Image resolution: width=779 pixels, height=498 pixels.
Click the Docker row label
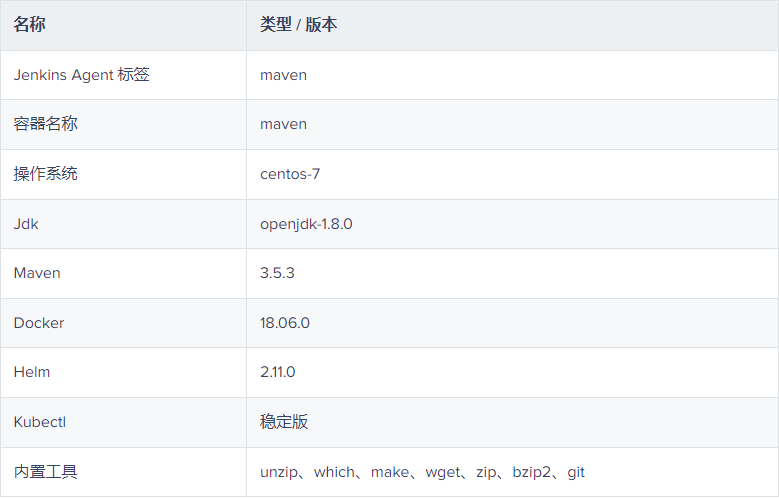(39, 323)
